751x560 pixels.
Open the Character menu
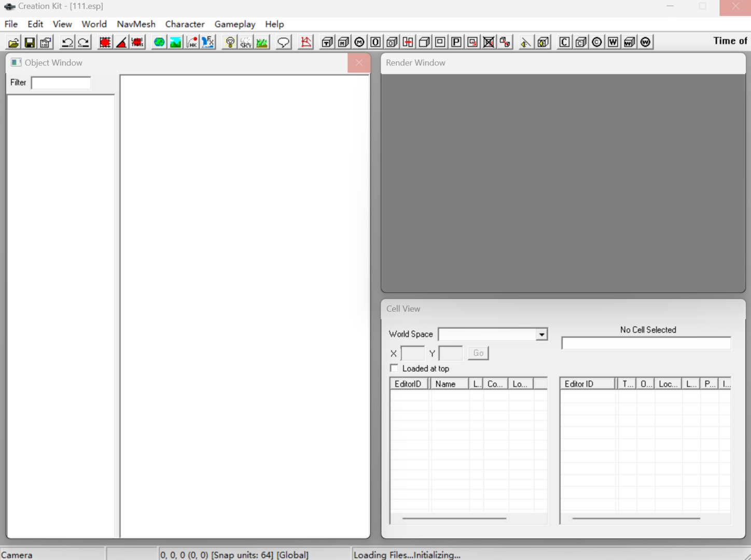pos(185,24)
